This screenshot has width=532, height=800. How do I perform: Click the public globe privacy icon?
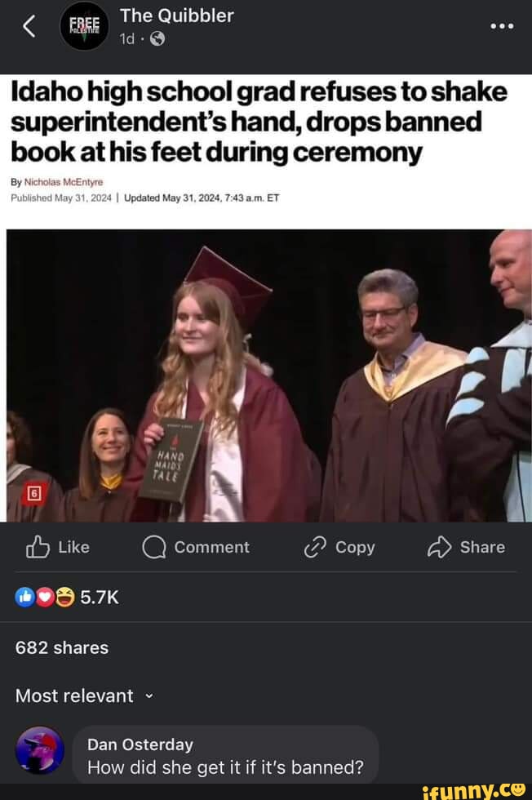tap(157, 39)
